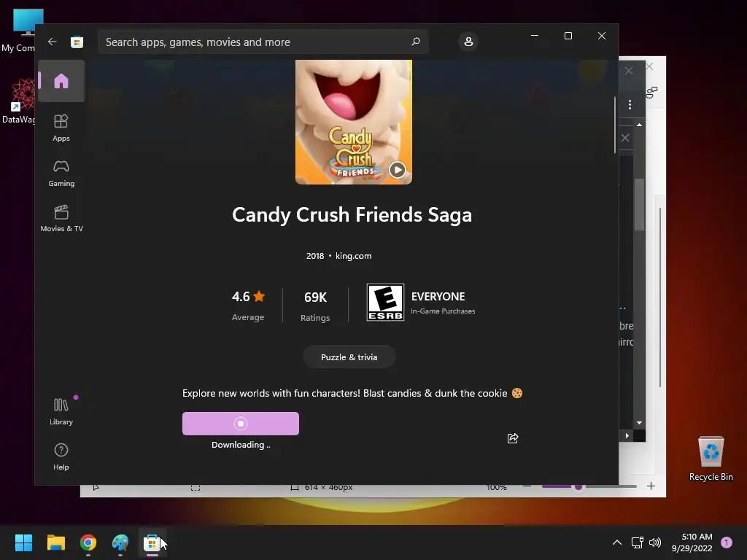Click Microsoft Store icon on taskbar
The image size is (747, 560).
coord(152,542)
